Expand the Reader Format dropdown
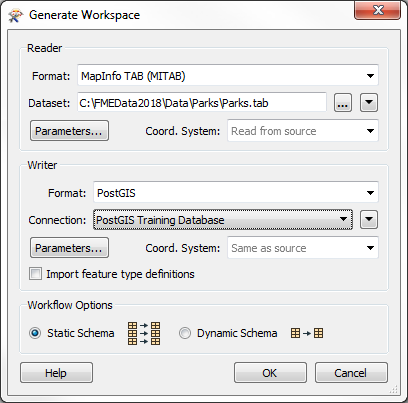408x403 pixels. [x=228, y=76]
